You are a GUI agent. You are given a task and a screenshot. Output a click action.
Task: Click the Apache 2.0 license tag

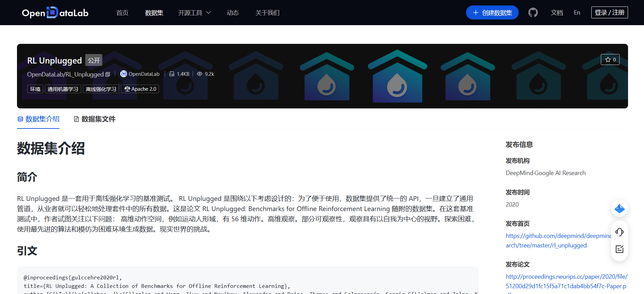(140, 89)
